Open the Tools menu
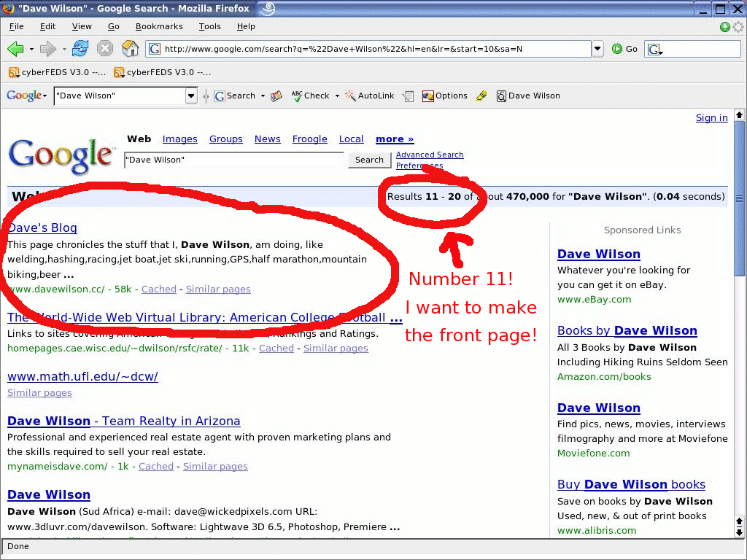 click(209, 27)
